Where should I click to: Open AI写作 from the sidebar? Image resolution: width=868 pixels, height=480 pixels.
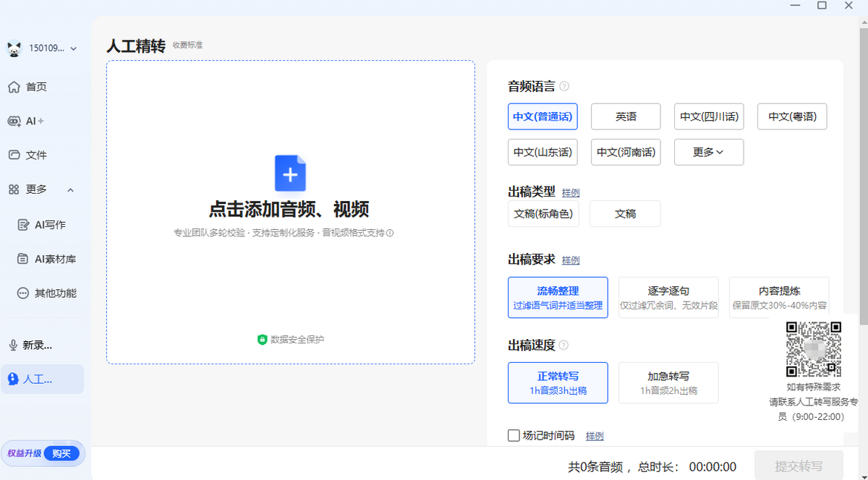tap(43, 224)
